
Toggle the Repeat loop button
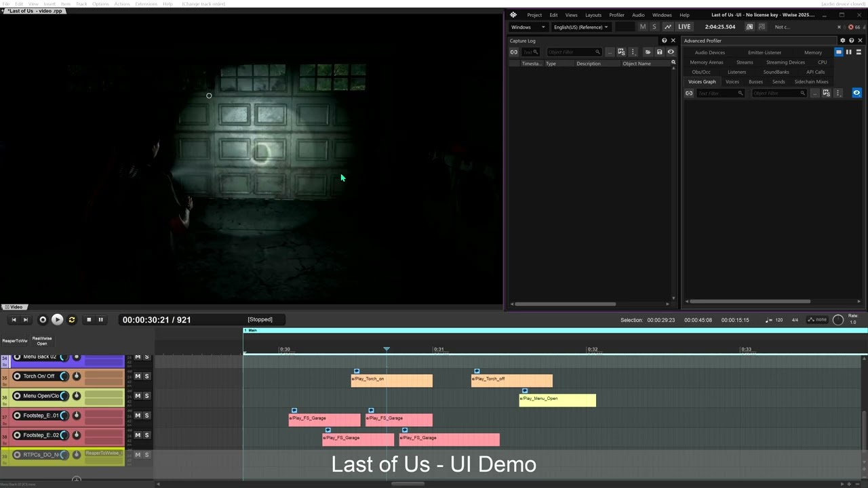pyautogui.click(x=72, y=320)
